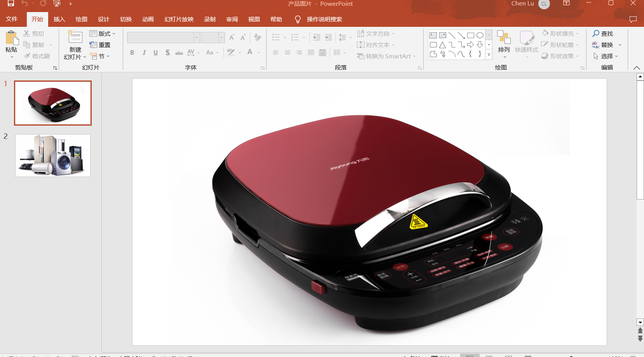This screenshot has width=644, height=357.
Task: Open the comments pane speech bubble icon
Action: tap(633, 19)
